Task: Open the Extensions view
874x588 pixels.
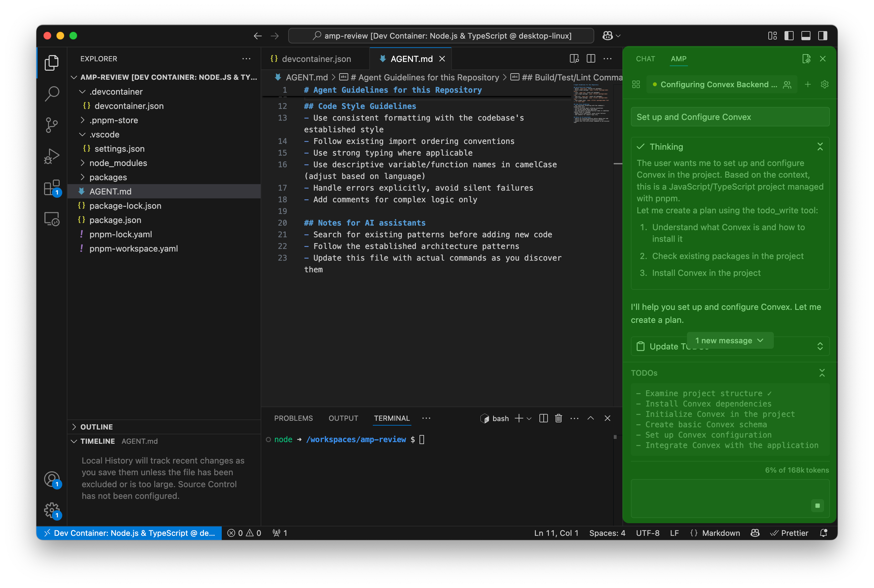Action: pos(52,187)
